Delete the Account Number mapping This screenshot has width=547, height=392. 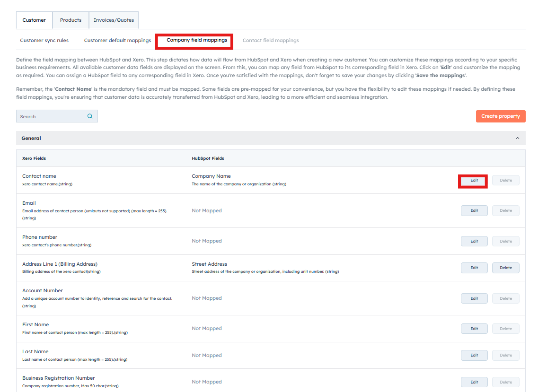click(x=506, y=298)
